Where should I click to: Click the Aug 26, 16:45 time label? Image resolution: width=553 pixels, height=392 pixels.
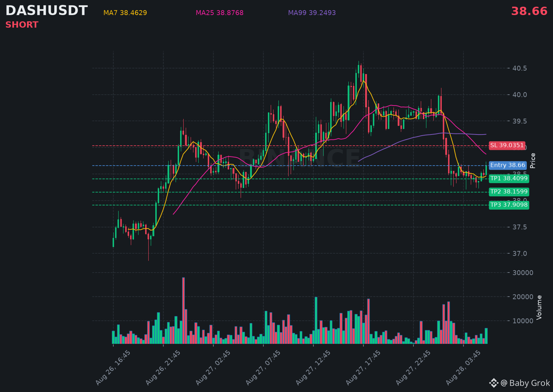(x=113, y=368)
